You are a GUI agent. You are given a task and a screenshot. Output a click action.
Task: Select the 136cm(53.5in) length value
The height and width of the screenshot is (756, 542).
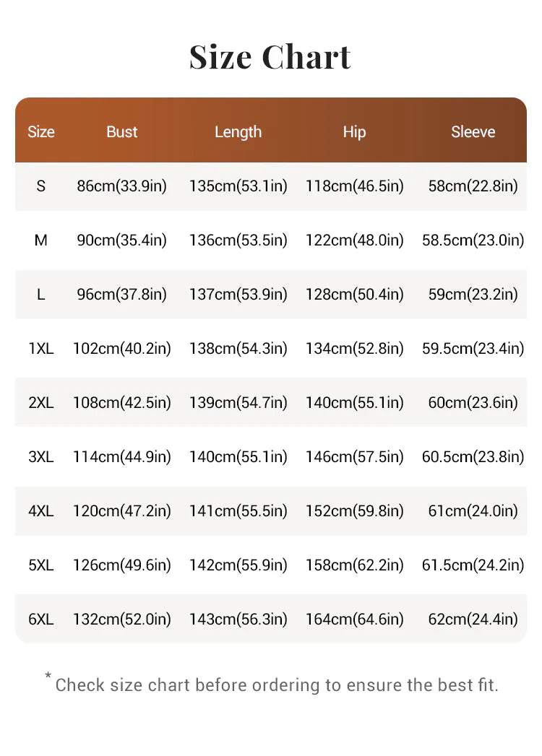click(x=238, y=240)
